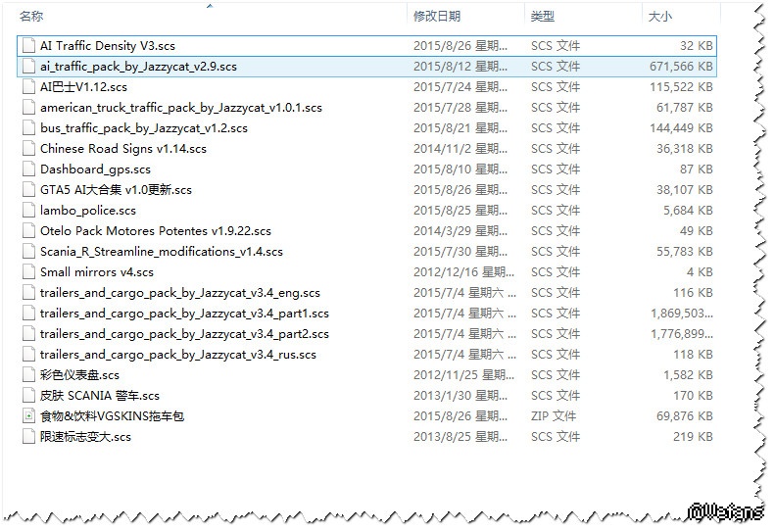The image size is (775, 532).
Task: Select file name Scania_R_Streamline_modifications_v1.4.scs
Action: (x=162, y=252)
